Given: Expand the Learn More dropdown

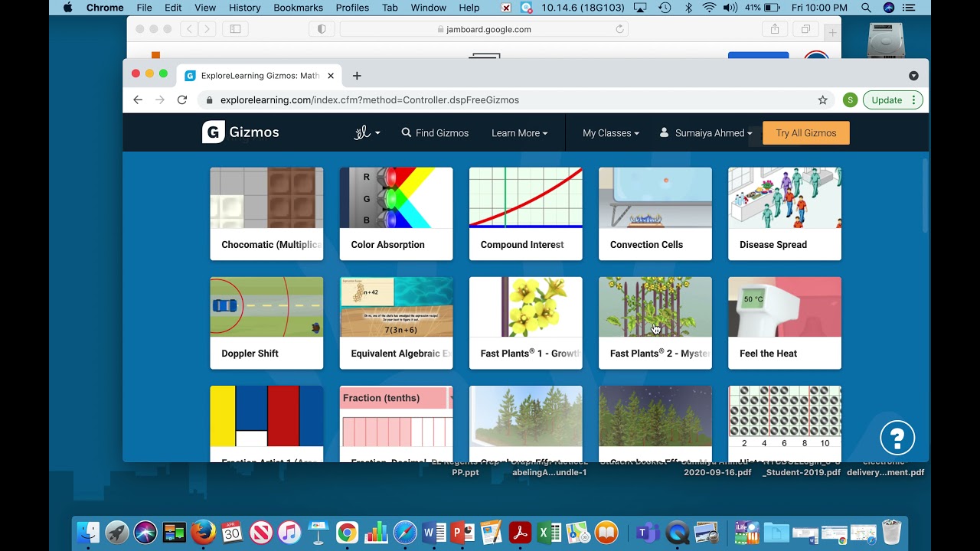Looking at the screenshot, I should [519, 132].
